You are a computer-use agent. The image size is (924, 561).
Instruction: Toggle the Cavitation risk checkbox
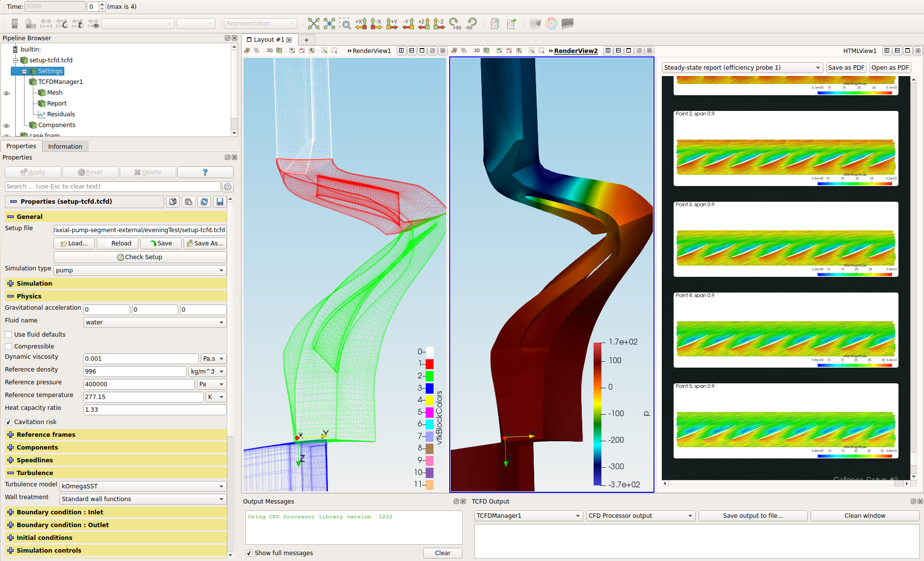click(9, 422)
